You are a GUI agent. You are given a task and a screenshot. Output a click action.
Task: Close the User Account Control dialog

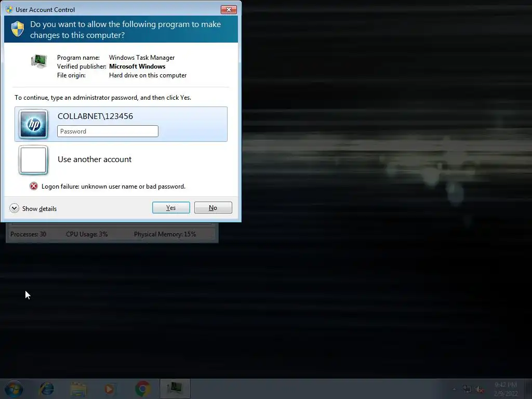(229, 9)
